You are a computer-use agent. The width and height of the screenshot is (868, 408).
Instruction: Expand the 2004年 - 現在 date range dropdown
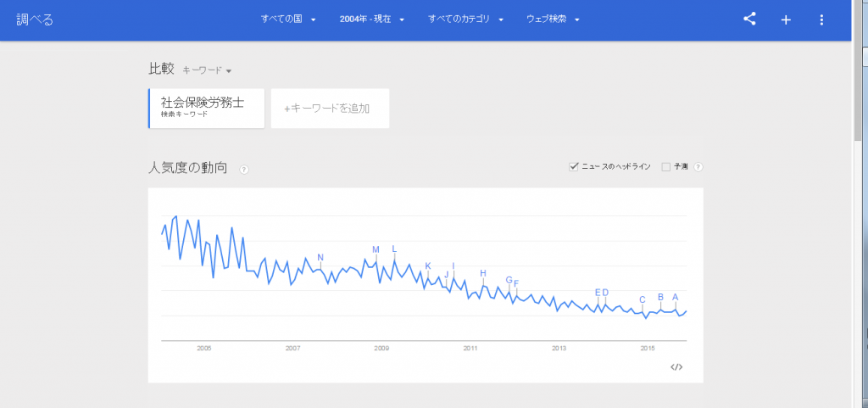coord(372,20)
